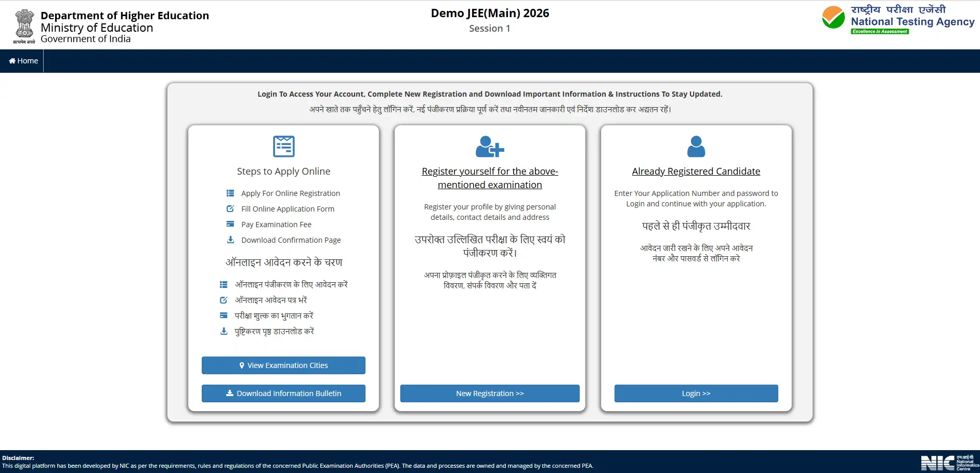Click the Home menu item
Image resolution: width=980 pixels, height=473 pixels.
[x=23, y=61]
